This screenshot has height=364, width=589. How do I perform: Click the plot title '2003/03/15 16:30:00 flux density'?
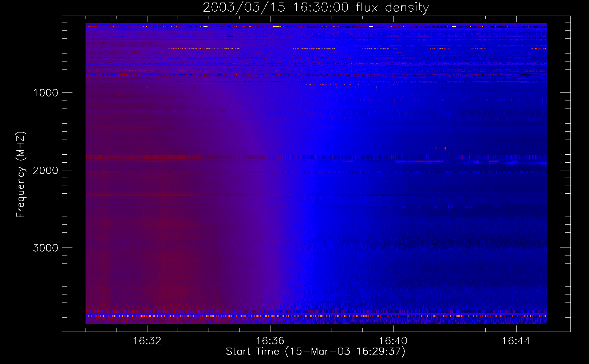pyautogui.click(x=316, y=8)
